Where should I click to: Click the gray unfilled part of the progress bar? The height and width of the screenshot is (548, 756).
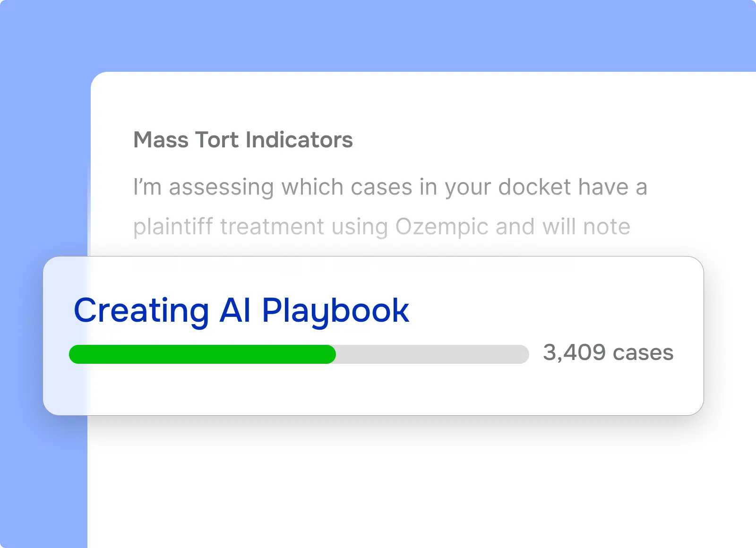pyautogui.click(x=432, y=354)
